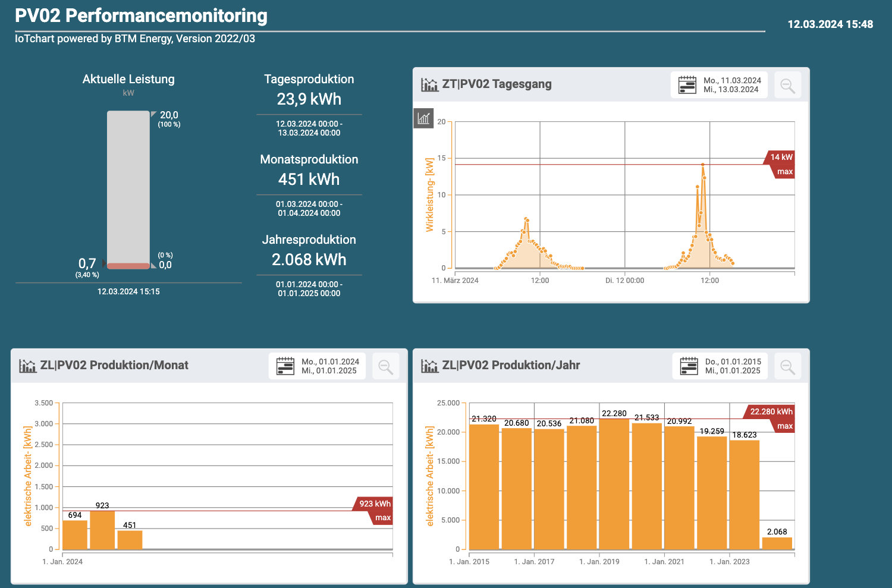Click the calendar icon in Produktion/Monat panel

point(285,366)
